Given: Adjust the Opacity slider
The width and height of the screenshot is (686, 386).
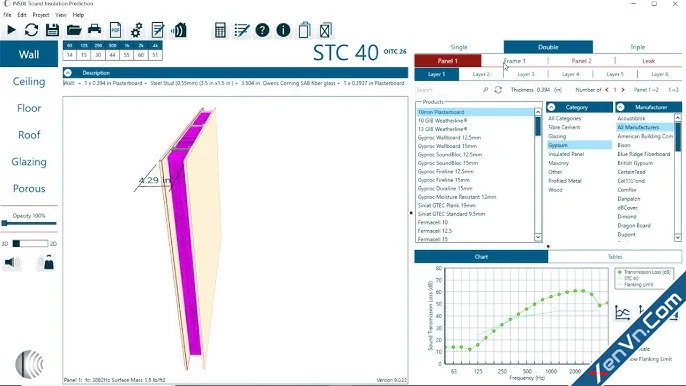Looking at the screenshot, I should [29, 223].
